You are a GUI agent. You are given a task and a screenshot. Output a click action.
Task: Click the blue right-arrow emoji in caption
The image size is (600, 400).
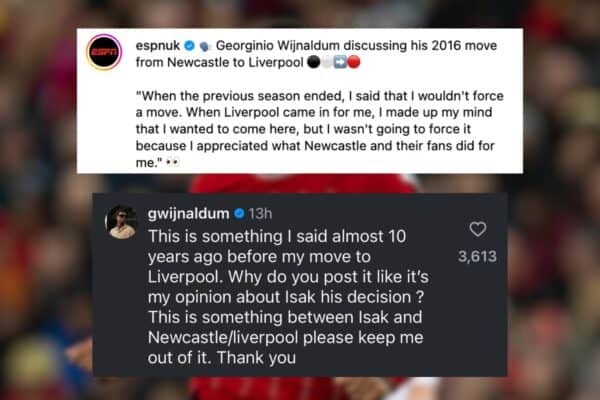340,62
